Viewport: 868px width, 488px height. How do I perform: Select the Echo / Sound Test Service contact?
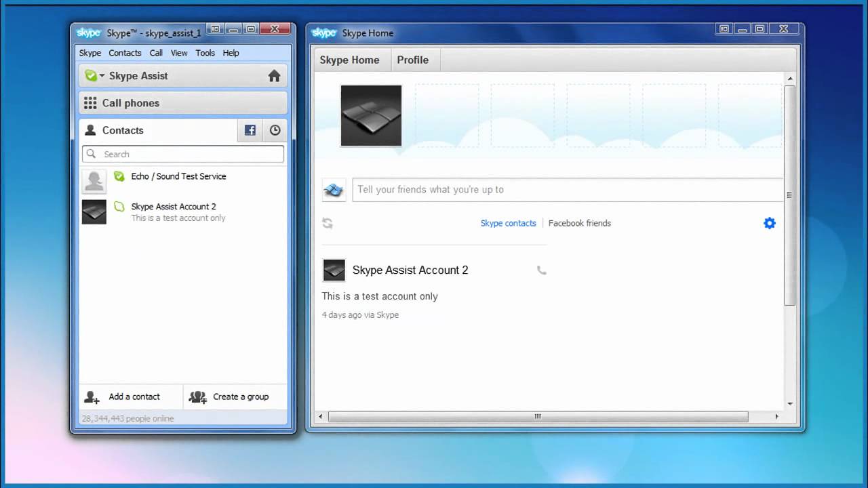click(178, 177)
